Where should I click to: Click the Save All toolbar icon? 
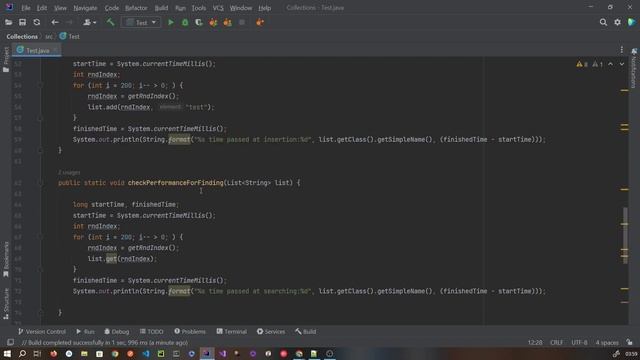(22, 22)
